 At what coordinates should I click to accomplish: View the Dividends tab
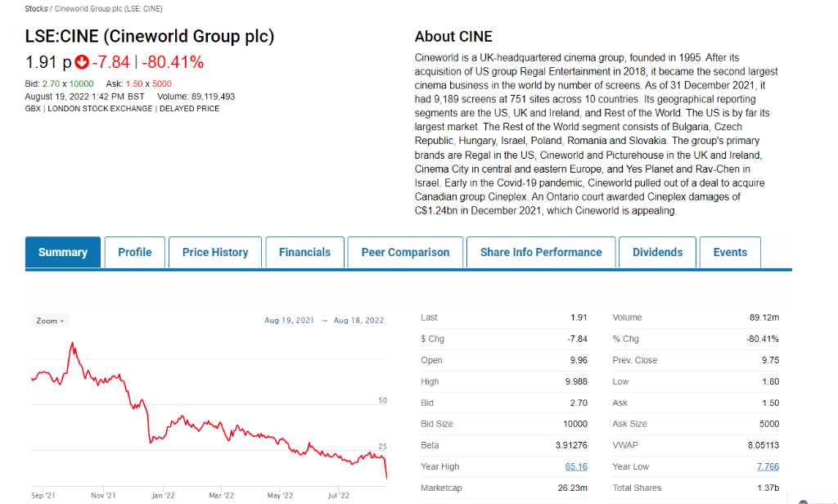pos(657,252)
